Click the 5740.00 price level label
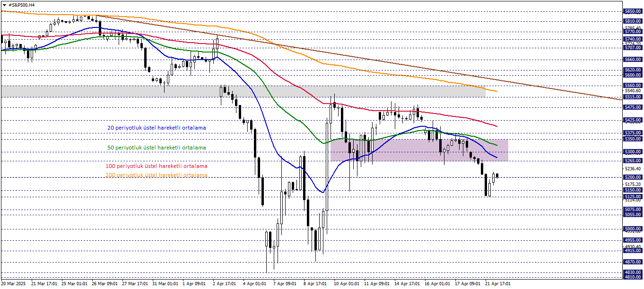Viewport: 644px width, 289px height. (633, 39)
